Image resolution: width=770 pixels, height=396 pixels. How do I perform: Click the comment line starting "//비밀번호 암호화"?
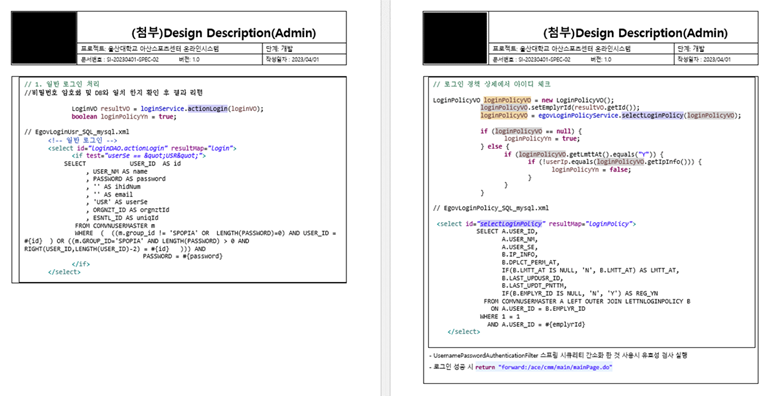pos(113,92)
